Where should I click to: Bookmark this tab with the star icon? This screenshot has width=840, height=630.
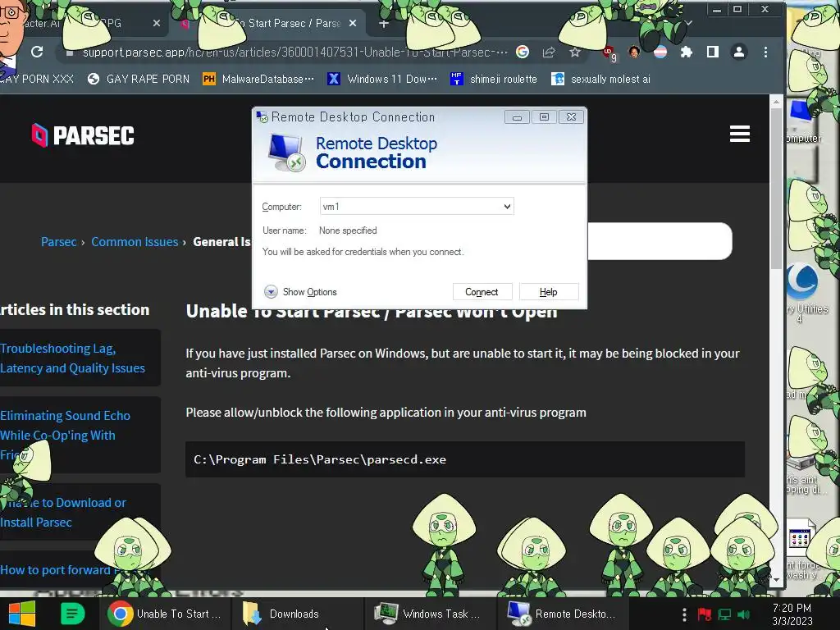pos(575,52)
